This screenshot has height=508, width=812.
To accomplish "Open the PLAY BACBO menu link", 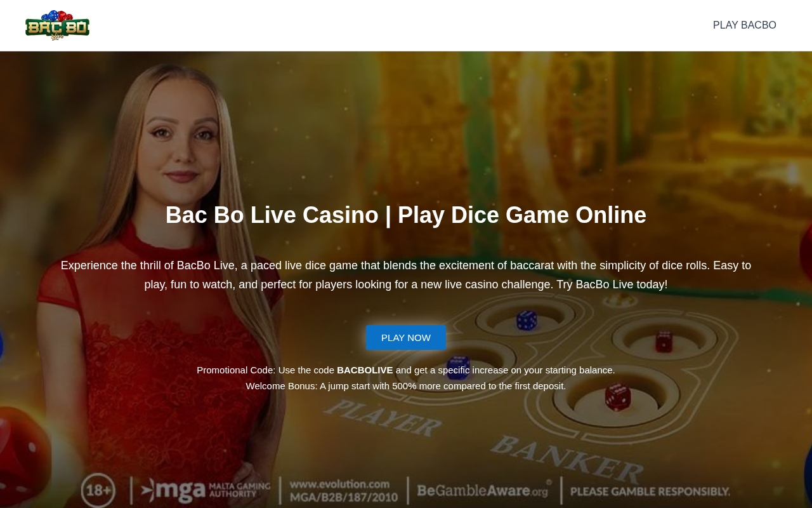I will point(744,25).
